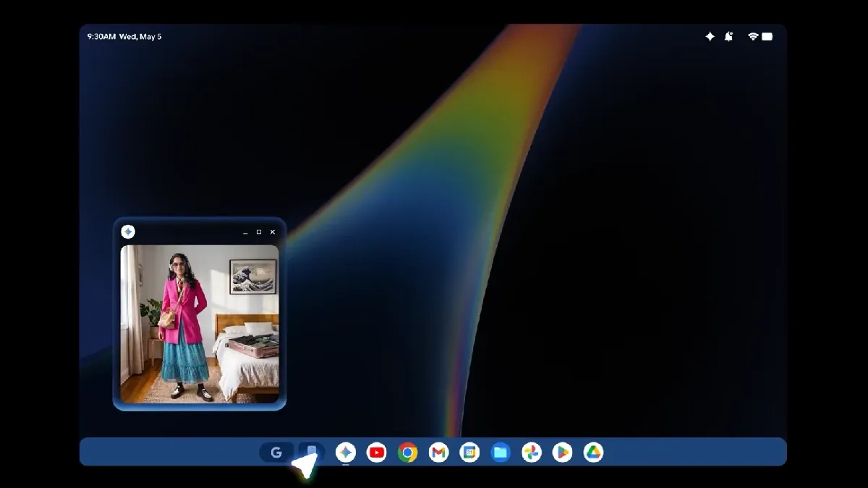Launch Google Photos from the taskbar
This screenshot has width=868, height=488.
coord(532,453)
